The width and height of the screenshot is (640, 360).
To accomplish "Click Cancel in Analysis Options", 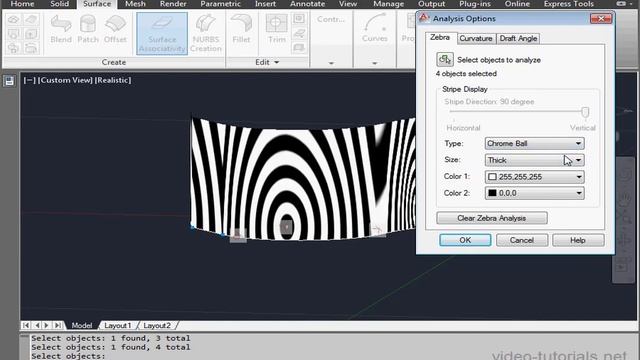I will (x=522, y=240).
